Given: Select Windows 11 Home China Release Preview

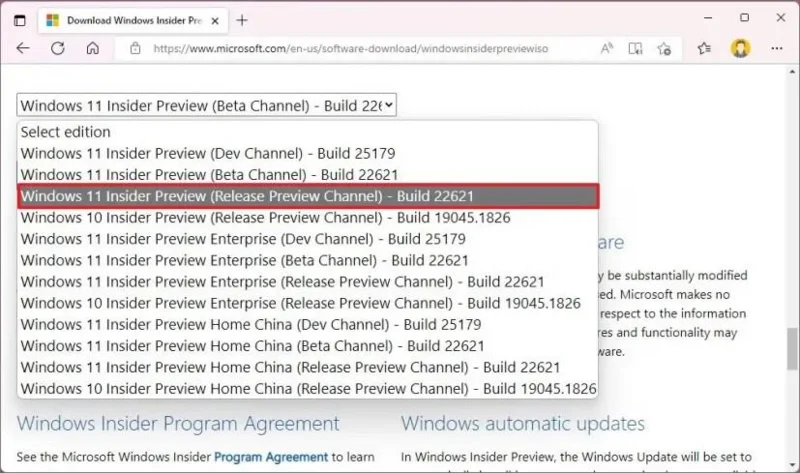Looking at the screenshot, I should tap(307, 367).
